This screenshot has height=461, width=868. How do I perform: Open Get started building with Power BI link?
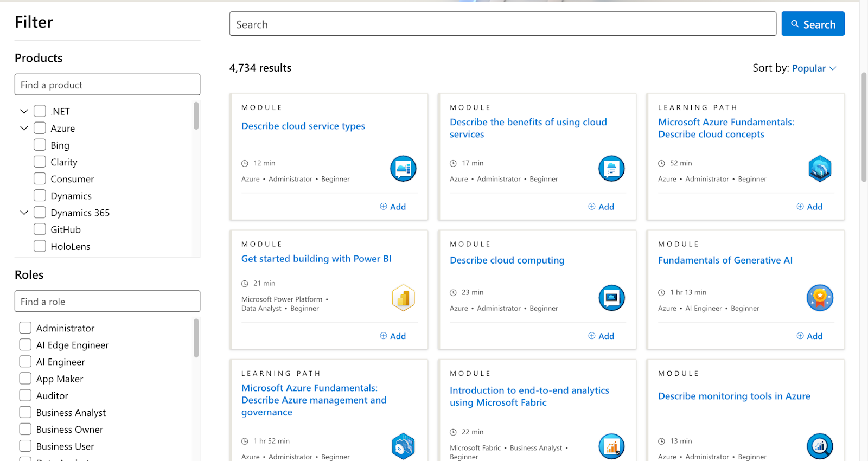(316, 259)
